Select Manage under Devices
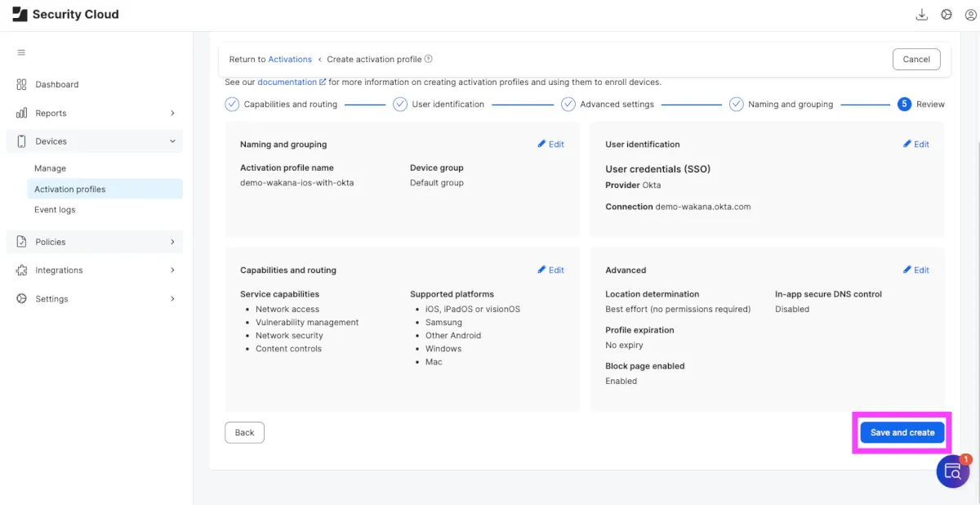980x505 pixels. tap(50, 168)
